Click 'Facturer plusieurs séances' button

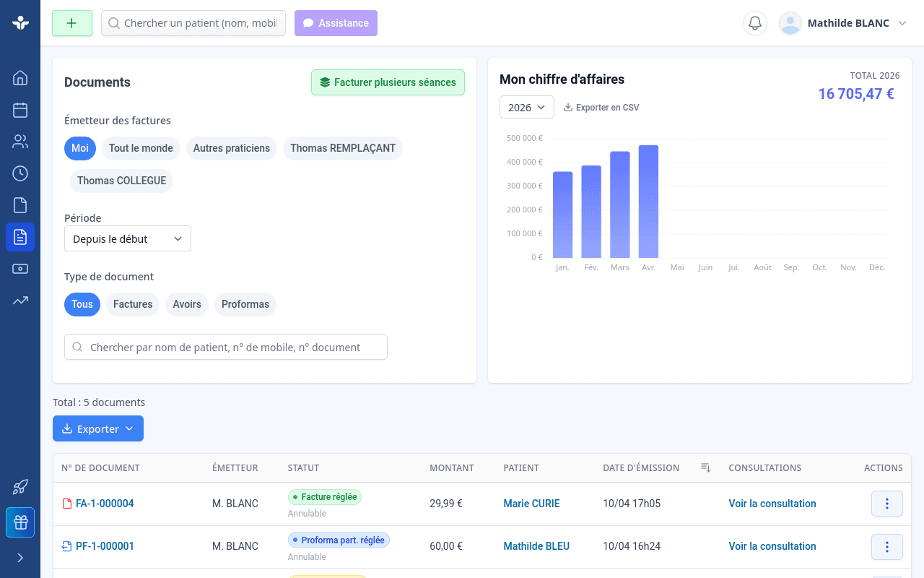coord(388,82)
